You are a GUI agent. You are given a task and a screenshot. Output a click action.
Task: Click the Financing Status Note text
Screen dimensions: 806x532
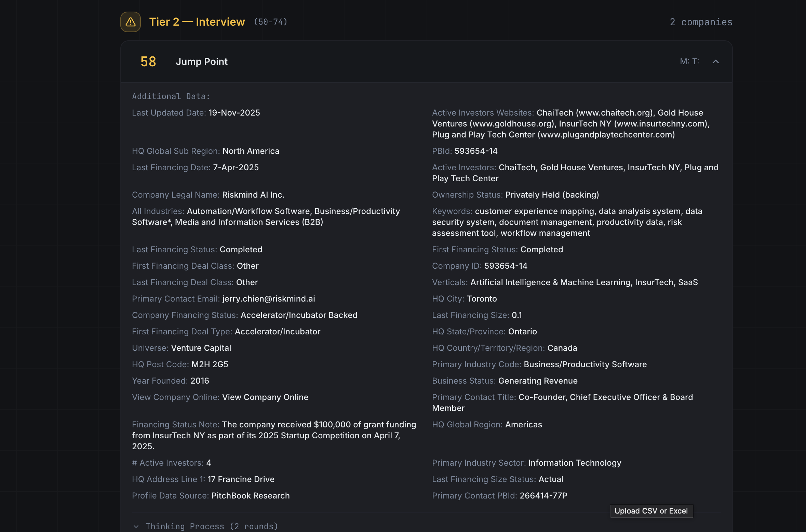coord(273,435)
